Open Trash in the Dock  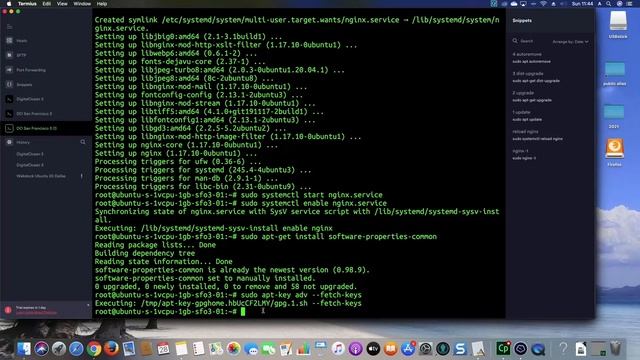[x=616, y=349]
